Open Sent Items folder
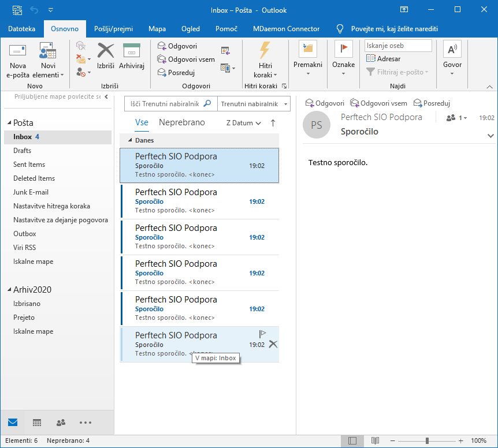 point(29,165)
